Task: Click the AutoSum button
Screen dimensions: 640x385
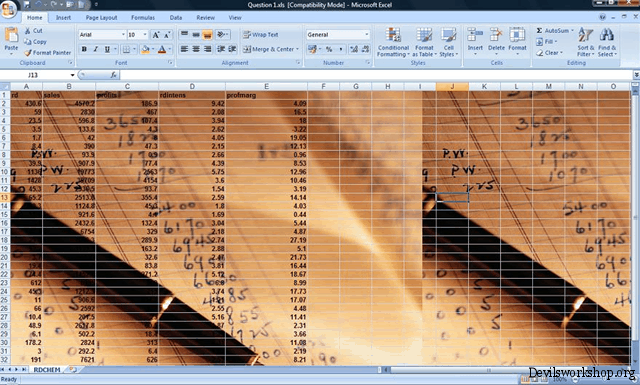Action: (554, 31)
